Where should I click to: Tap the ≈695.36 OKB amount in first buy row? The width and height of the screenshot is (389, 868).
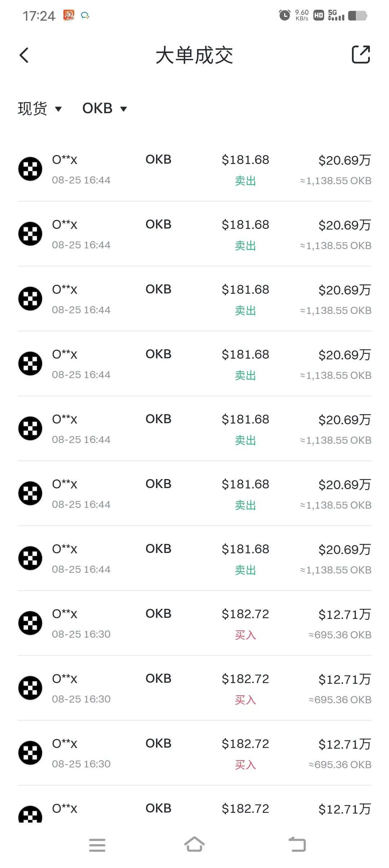(340, 635)
